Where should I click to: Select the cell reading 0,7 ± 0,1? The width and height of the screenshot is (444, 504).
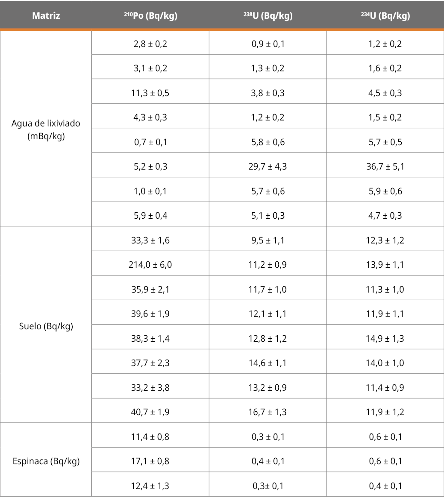click(150, 142)
